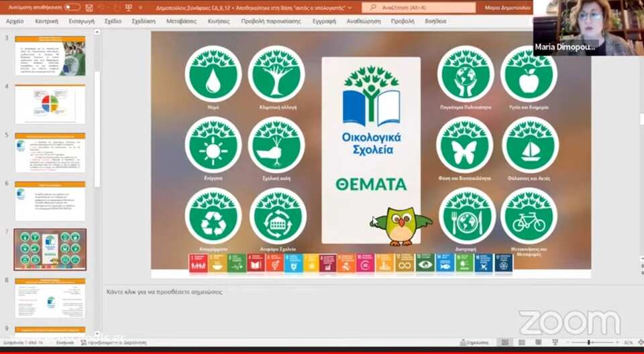Click the zoom in plus button
The height and width of the screenshot is (354, 644).
pos(617,342)
